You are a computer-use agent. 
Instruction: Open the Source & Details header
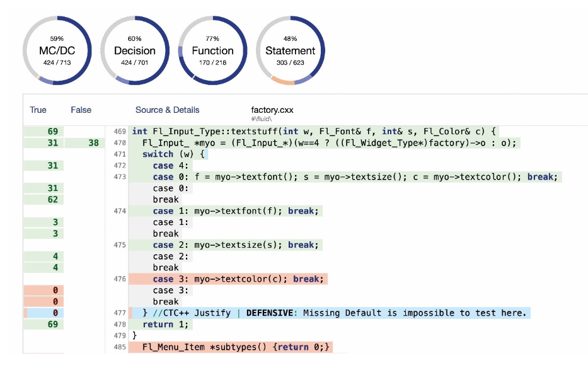pyautogui.click(x=167, y=110)
